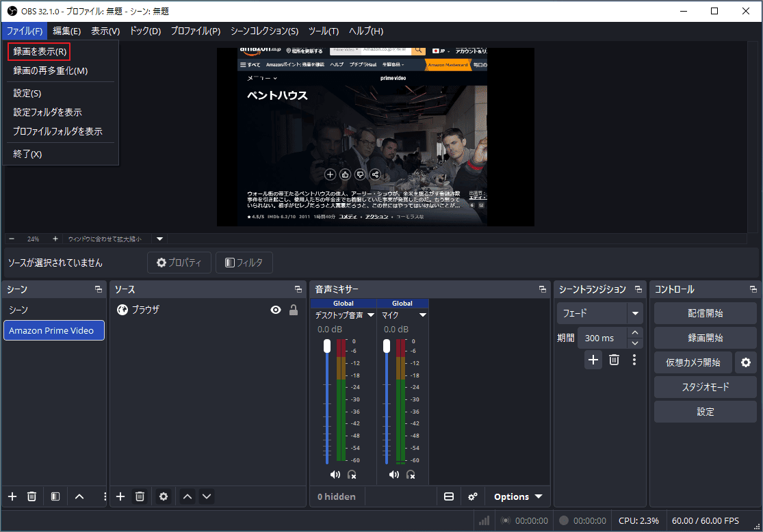
Task: Switch audio mixer layout icon
Action: pos(449,496)
